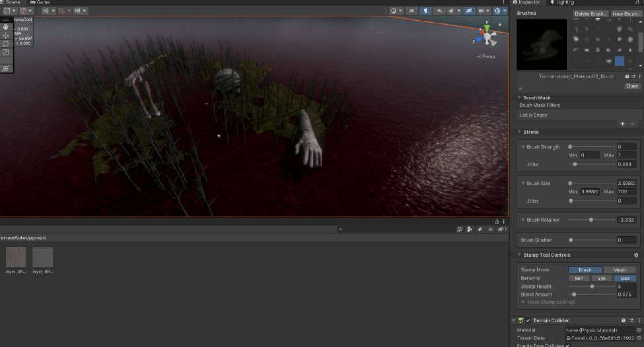Switch to the Lighting tab
The width and height of the screenshot is (644, 347).
[562, 2]
